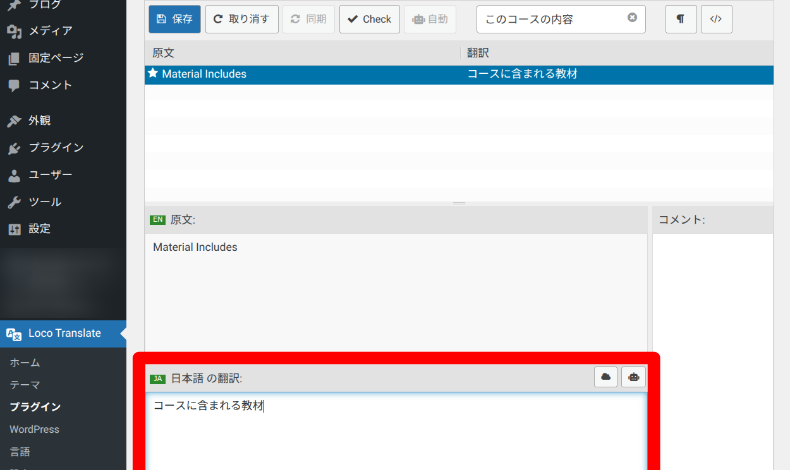790x470 pixels.
Task: Click the Loco Translate sidebar menu item
Action: click(63, 333)
